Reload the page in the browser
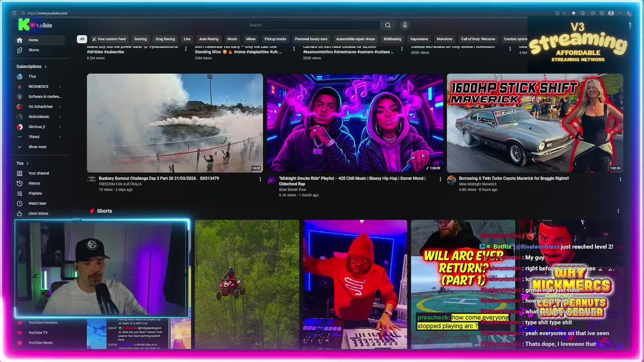Viewport: 644px width, 362px height. [14, 13]
